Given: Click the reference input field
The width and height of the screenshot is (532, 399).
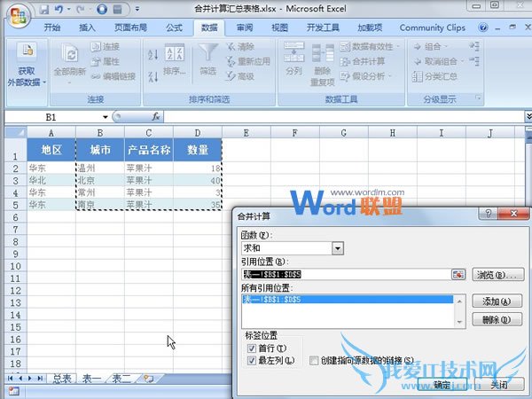Looking at the screenshot, I should pyautogui.click(x=347, y=274).
